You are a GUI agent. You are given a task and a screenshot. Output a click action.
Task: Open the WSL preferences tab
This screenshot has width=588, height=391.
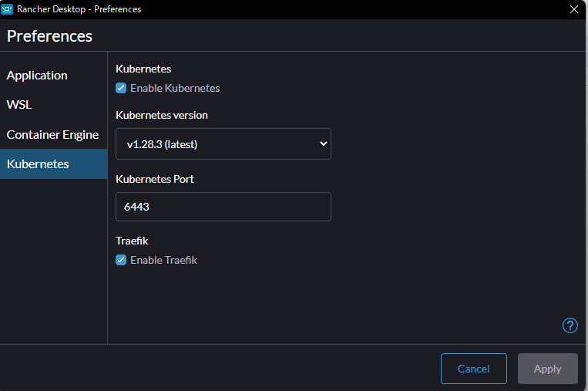(x=19, y=105)
